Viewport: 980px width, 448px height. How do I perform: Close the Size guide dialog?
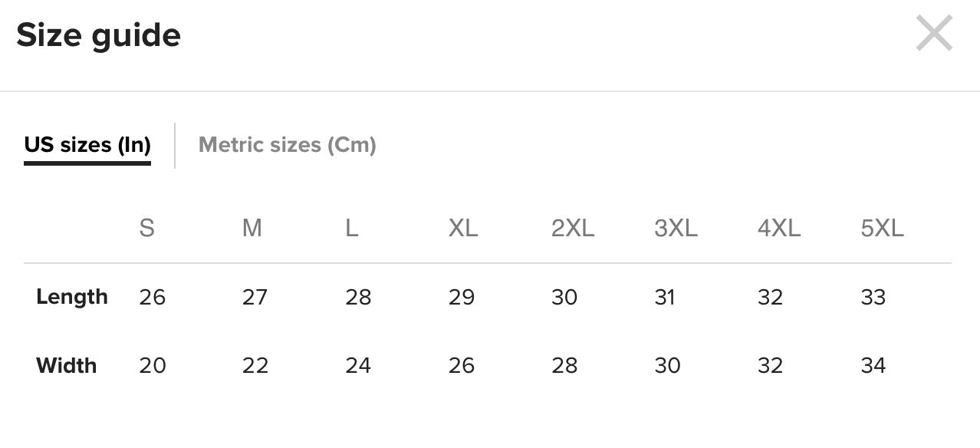(934, 35)
